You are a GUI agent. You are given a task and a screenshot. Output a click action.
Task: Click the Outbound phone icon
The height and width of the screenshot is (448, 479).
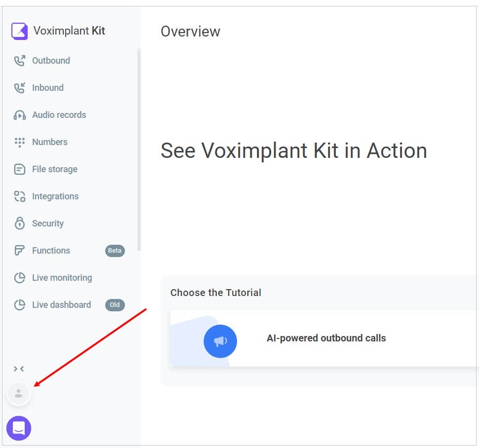click(x=20, y=61)
